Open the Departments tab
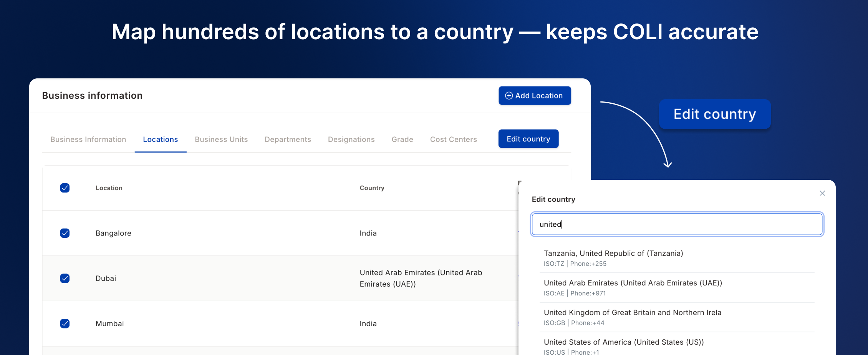Viewport: 868px width, 355px height. pos(288,139)
